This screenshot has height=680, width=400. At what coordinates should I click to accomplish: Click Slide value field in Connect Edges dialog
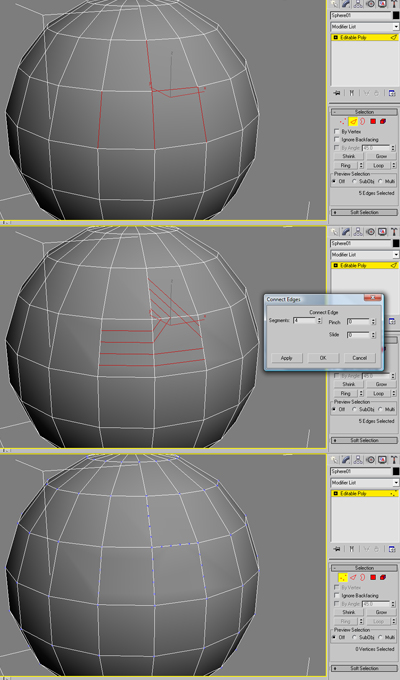[358, 335]
